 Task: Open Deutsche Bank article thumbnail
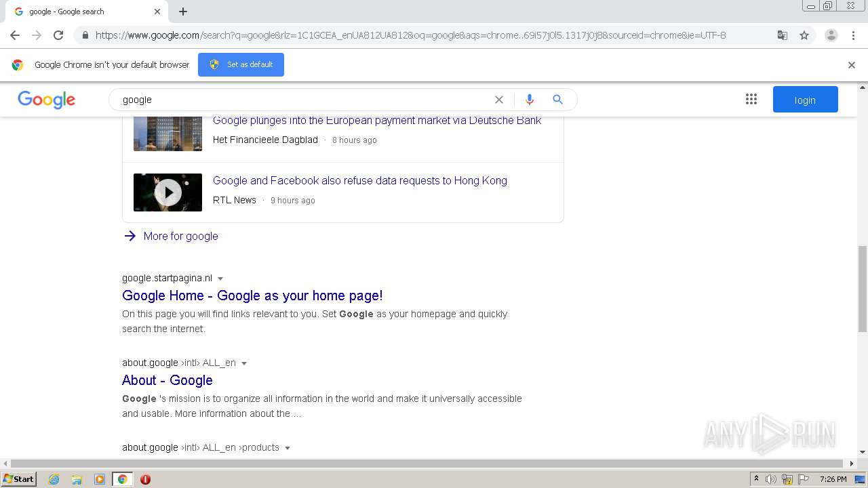pos(167,133)
